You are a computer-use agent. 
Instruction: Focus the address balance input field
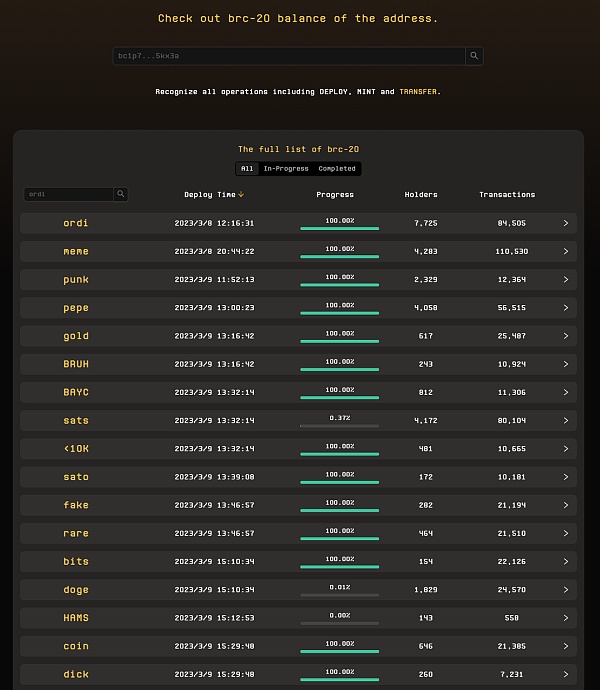tap(290, 56)
